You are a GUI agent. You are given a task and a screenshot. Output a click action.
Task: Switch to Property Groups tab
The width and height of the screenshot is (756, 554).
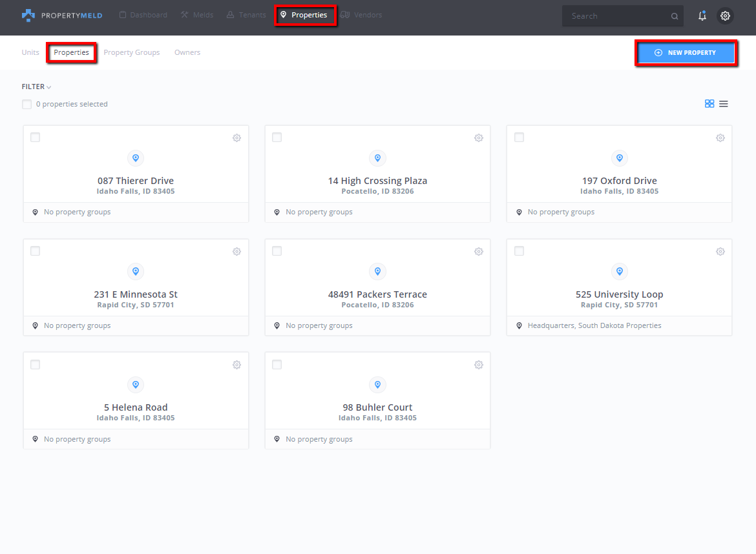(x=132, y=52)
